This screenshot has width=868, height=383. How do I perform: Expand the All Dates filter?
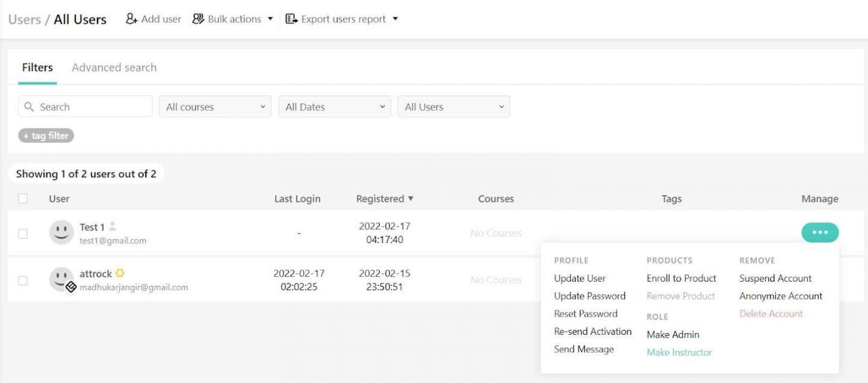[335, 107]
